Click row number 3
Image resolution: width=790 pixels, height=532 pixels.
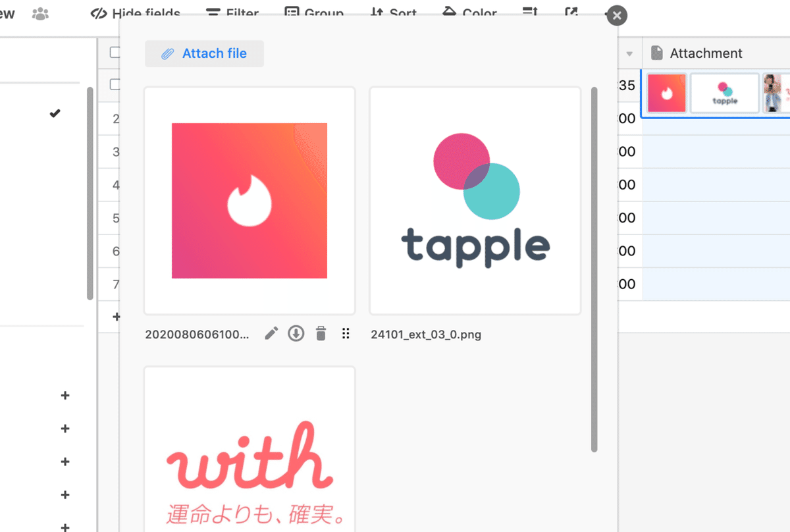click(x=116, y=152)
